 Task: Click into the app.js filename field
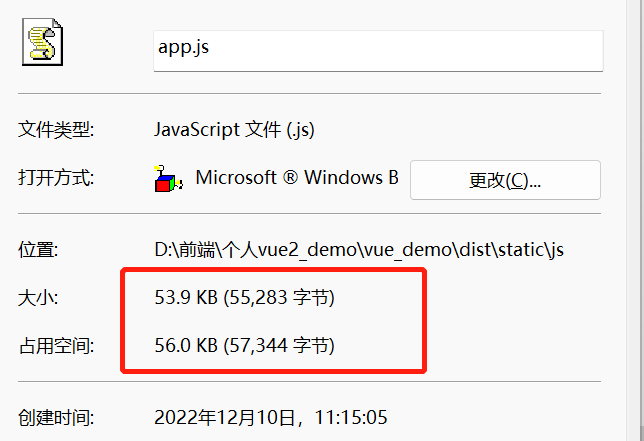click(x=378, y=51)
